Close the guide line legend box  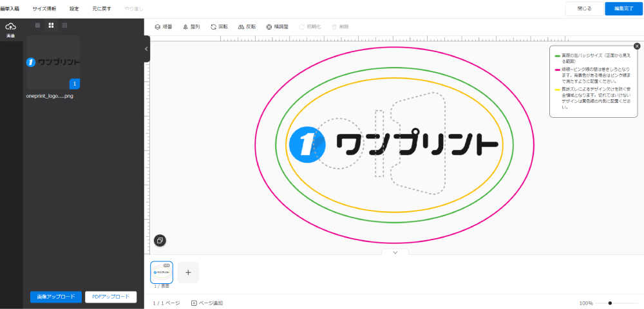point(637,46)
